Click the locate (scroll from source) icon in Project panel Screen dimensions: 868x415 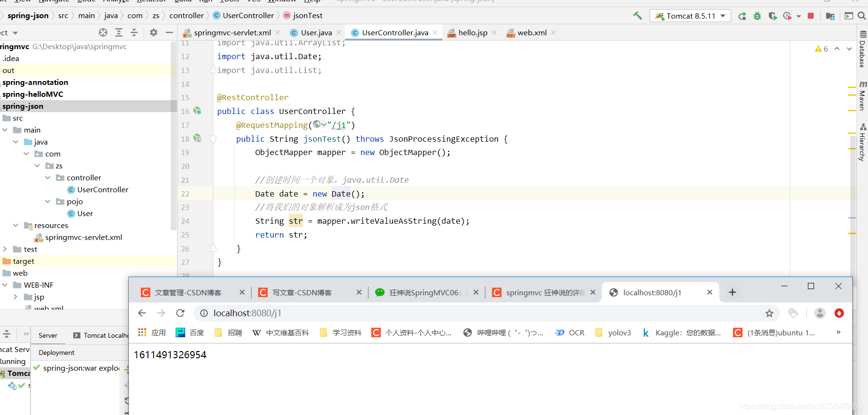(103, 32)
